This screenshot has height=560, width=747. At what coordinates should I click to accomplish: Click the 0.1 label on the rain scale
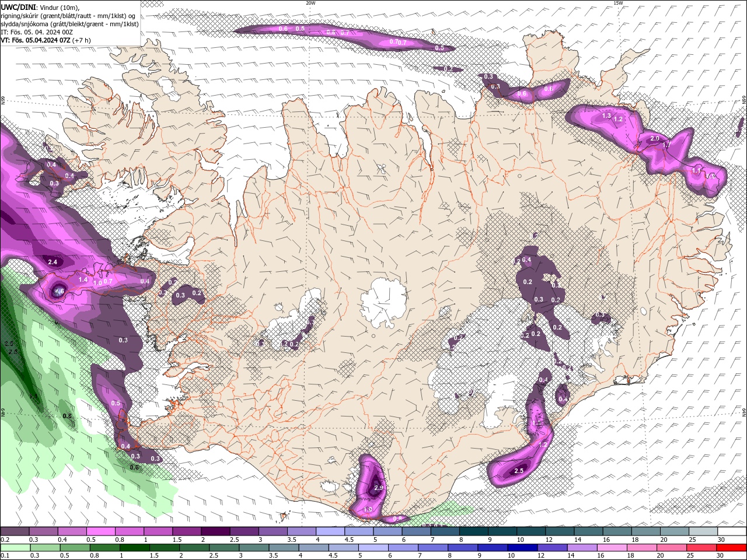pos(5,555)
